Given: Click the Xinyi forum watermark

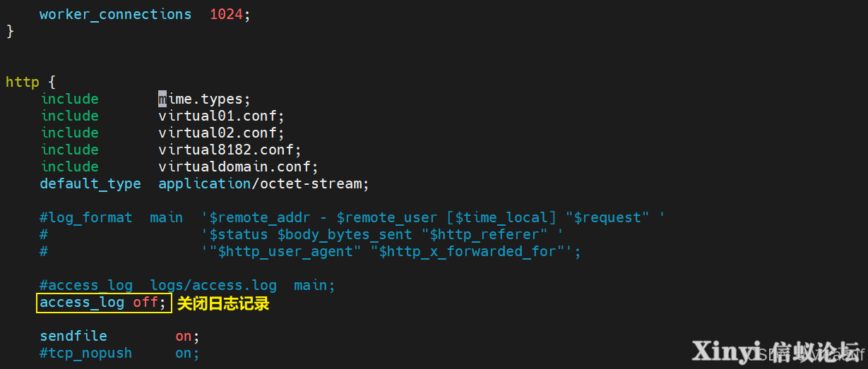Looking at the screenshot, I should pyautogui.click(x=777, y=351).
